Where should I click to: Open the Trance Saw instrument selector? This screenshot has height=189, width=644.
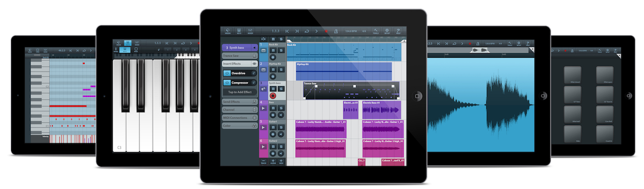click(240, 56)
